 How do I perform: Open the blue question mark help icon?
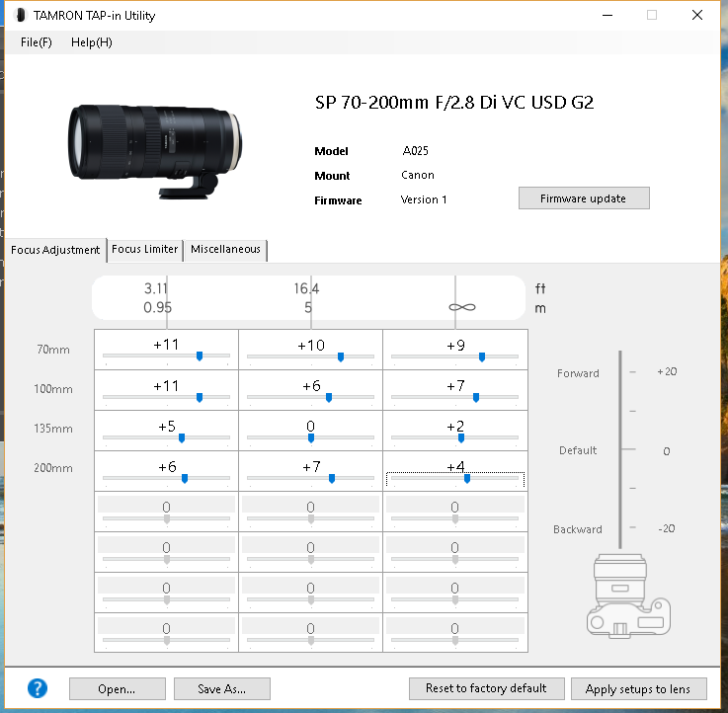tap(38, 688)
